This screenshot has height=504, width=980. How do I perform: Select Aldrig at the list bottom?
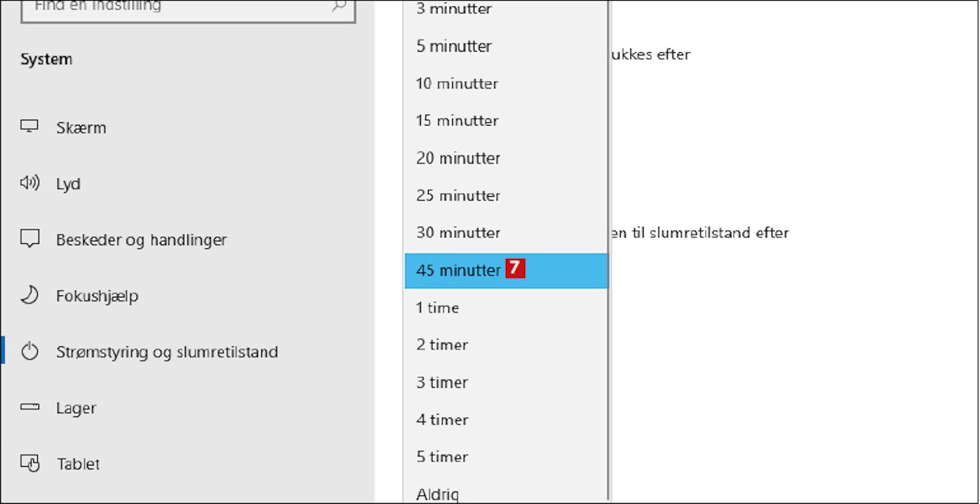[506, 494]
